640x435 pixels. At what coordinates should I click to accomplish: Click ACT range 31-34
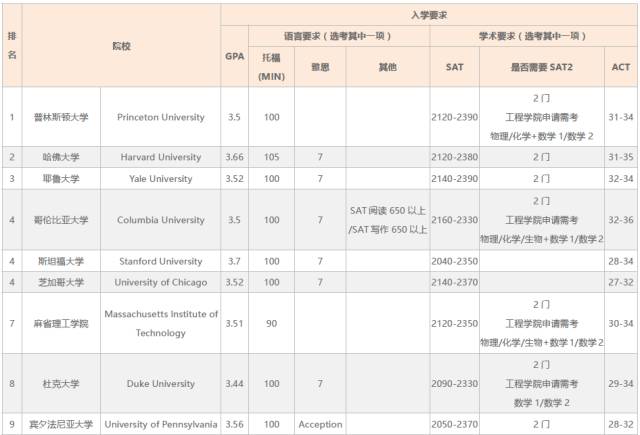click(620, 117)
